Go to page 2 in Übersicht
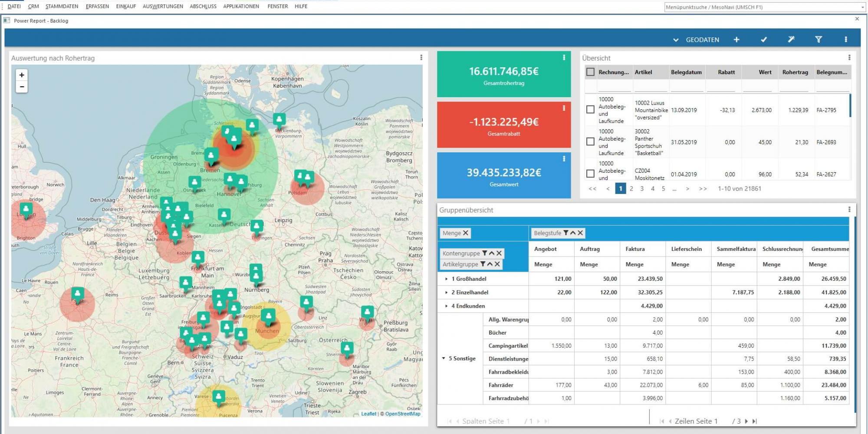Image resolution: width=868 pixels, height=434 pixels. pyautogui.click(x=631, y=188)
